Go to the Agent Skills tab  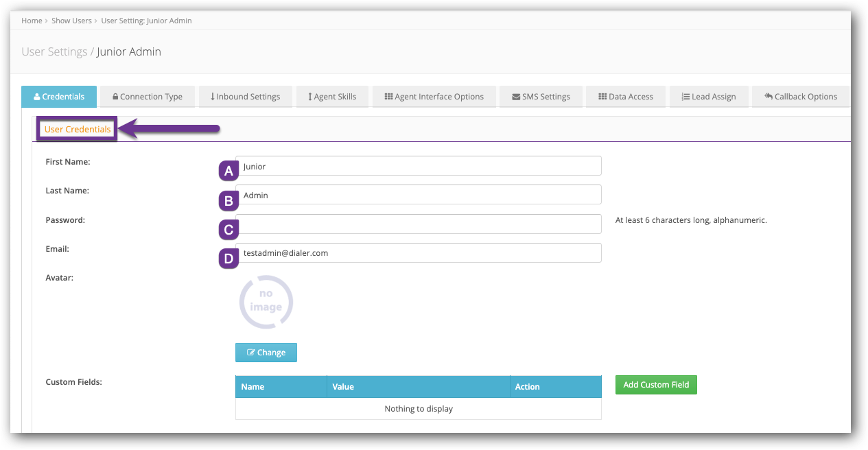(x=332, y=97)
